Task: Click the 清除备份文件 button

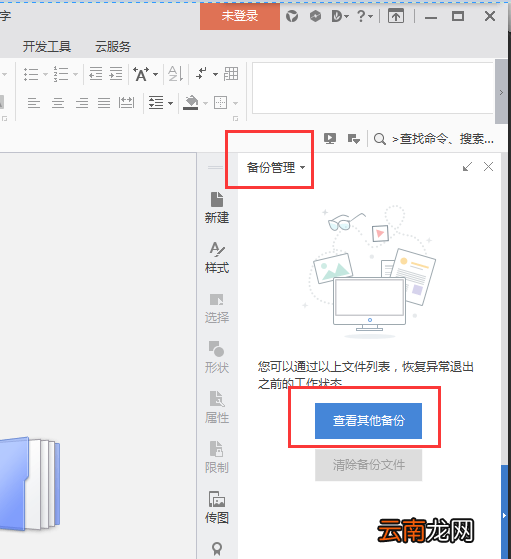Action: pyautogui.click(x=368, y=465)
